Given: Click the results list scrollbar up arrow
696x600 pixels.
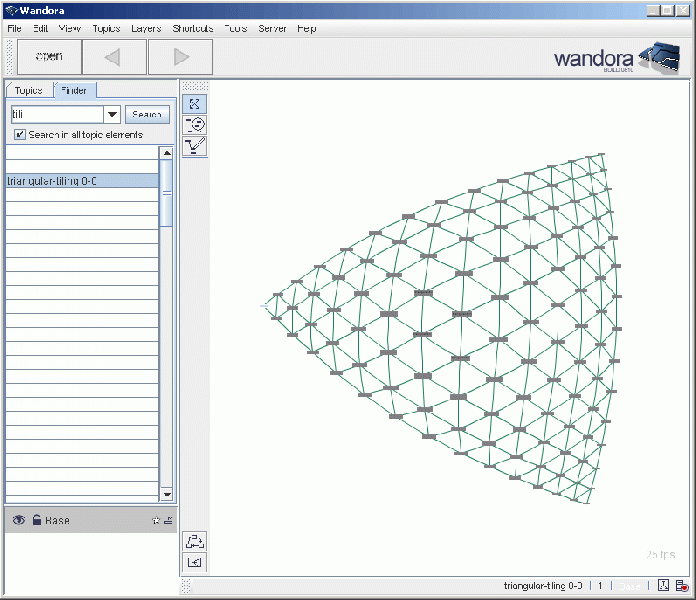Looking at the screenshot, I should coord(166,153).
